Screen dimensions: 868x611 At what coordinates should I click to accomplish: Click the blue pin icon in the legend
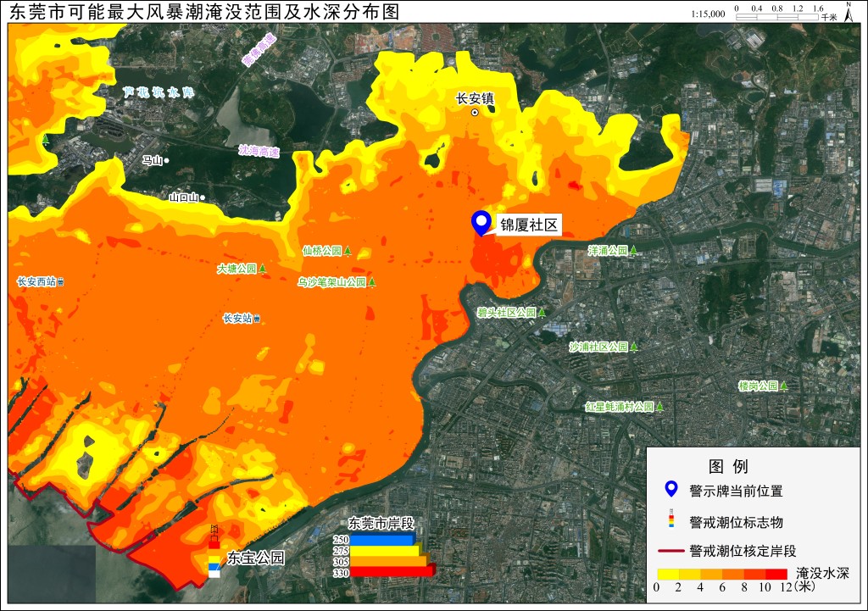pos(671,489)
